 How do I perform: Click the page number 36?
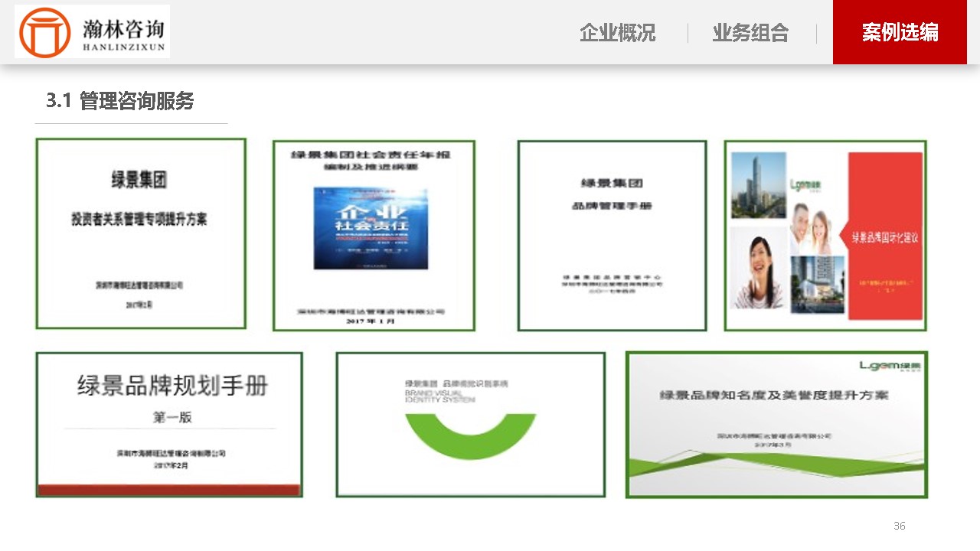pyautogui.click(x=900, y=526)
